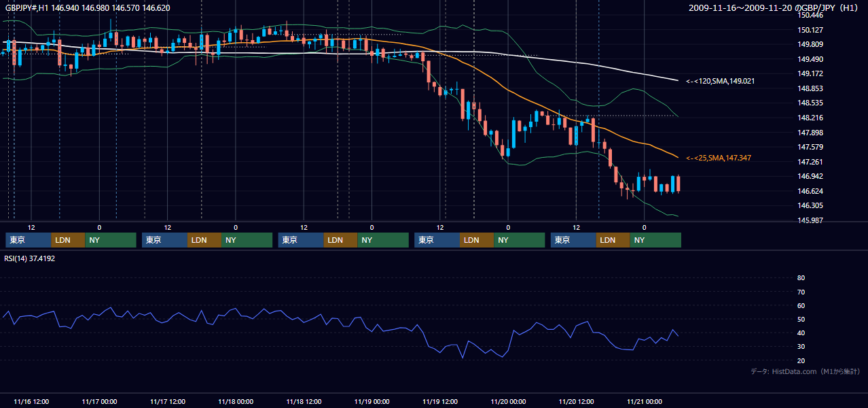The height and width of the screenshot is (408, 868).
Task: Click RSI scale value 20
Action: click(801, 360)
